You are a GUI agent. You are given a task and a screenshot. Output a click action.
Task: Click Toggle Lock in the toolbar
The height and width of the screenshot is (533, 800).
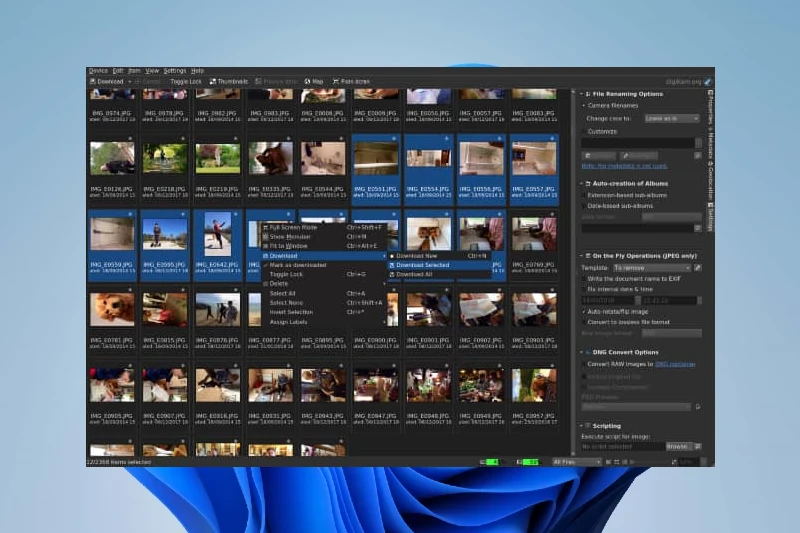click(186, 82)
